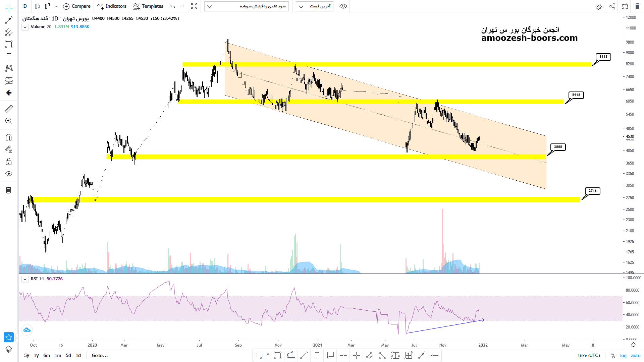
Task: Open the price type dropdown
Action: 314,6
